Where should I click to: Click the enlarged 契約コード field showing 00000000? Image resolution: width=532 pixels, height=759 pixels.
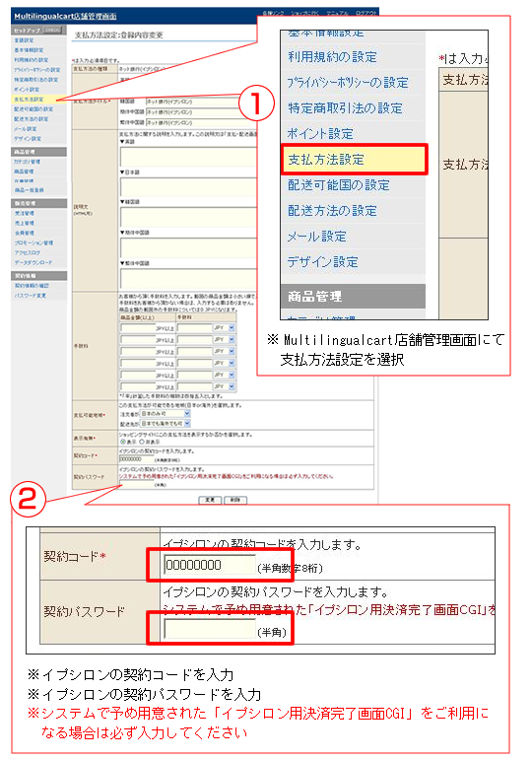[x=210, y=566]
